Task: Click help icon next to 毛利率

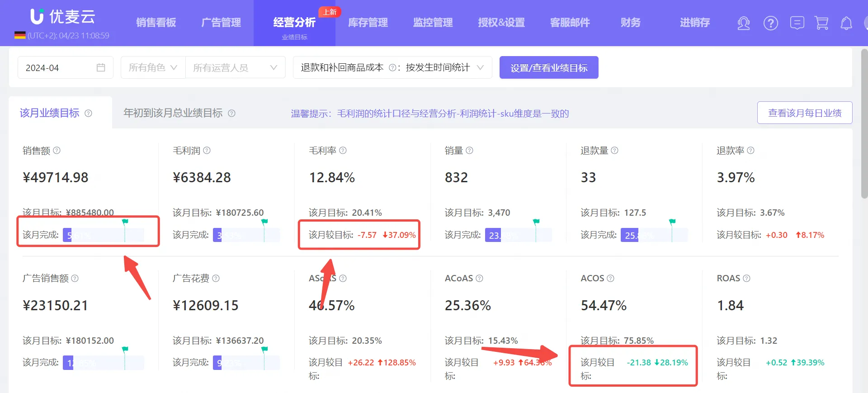Action: pos(343,150)
